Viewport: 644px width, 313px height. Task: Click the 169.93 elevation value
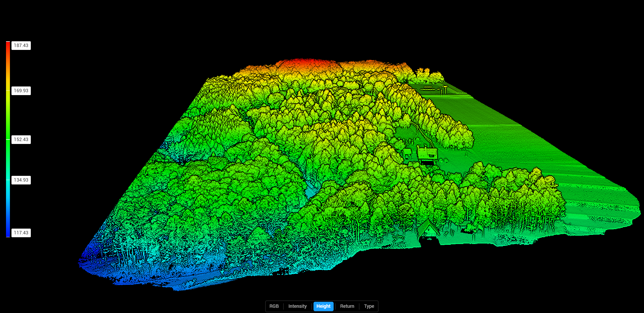(21, 91)
